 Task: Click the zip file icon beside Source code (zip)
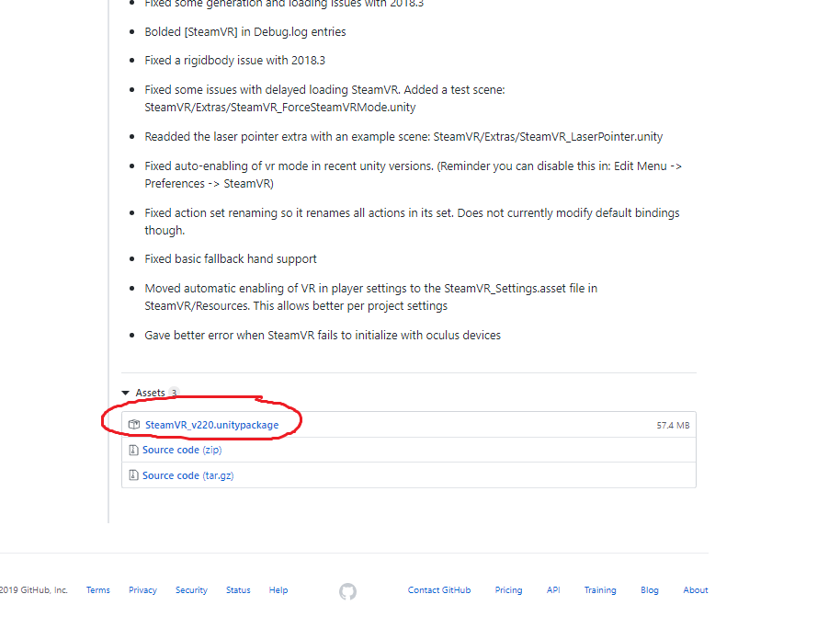pyautogui.click(x=133, y=450)
